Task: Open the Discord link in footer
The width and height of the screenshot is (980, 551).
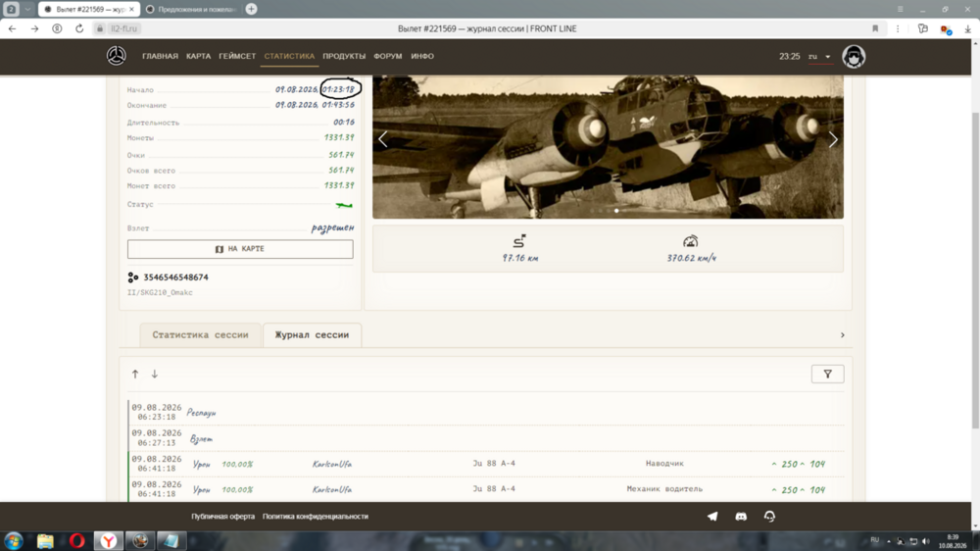Action: click(x=741, y=516)
